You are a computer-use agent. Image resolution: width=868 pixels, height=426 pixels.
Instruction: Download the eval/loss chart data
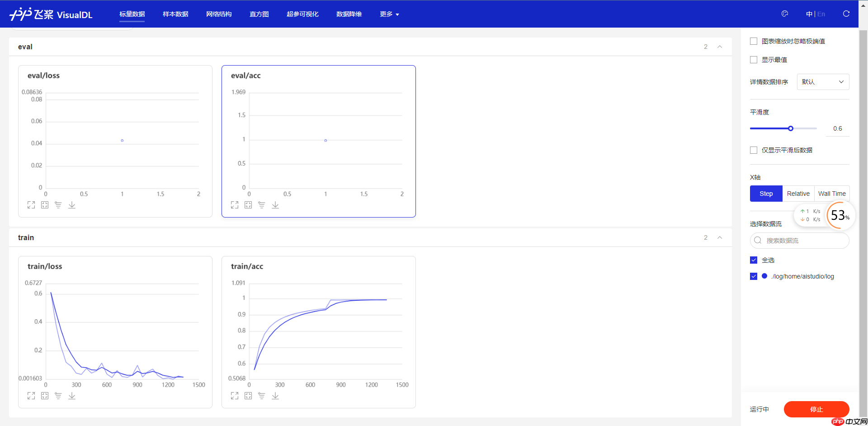(72, 205)
